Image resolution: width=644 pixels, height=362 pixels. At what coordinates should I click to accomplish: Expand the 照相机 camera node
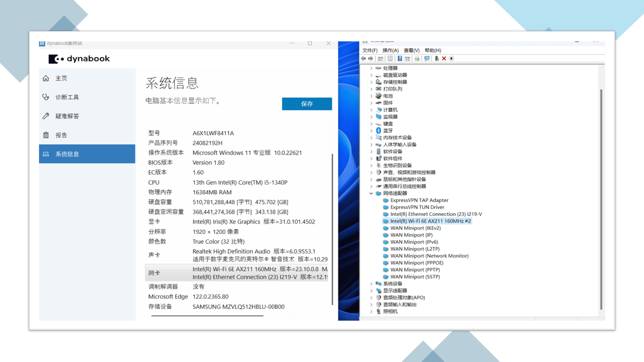(x=371, y=311)
